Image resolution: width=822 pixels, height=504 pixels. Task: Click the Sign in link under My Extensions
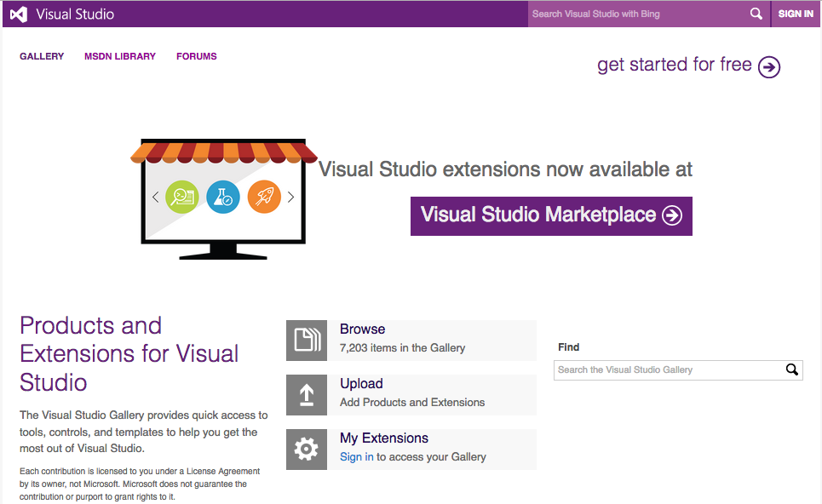pos(356,457)
